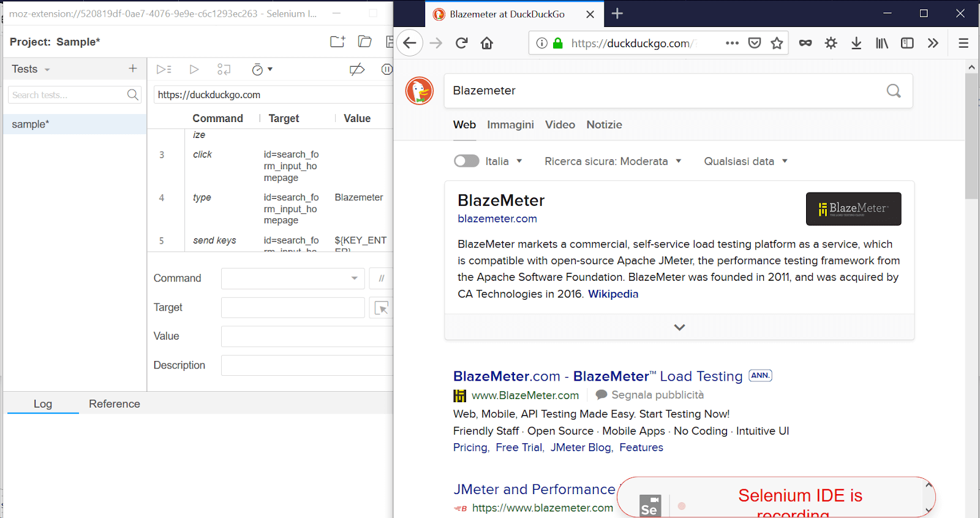Open the Firefox Library menu
Viewport: 980px width, 518px height.
pos(882,43)
